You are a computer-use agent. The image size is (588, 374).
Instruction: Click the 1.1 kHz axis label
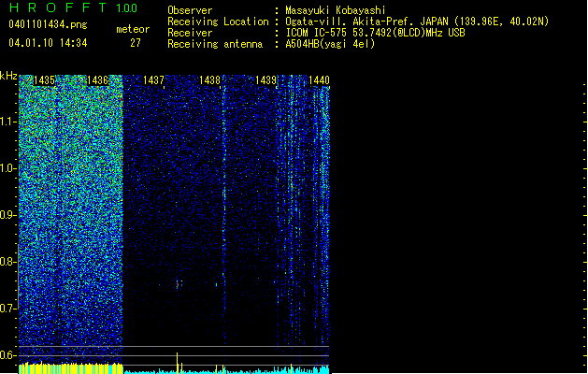(7, 122)
